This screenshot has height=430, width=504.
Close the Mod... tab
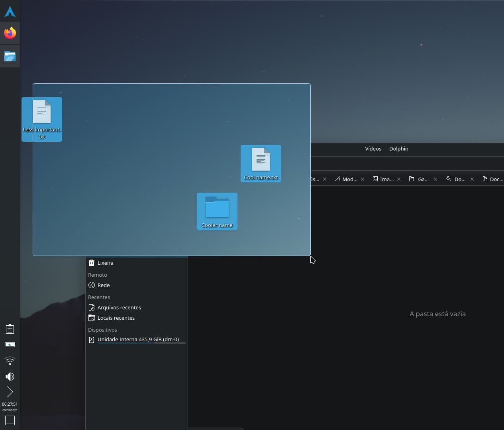click(363, 179)
